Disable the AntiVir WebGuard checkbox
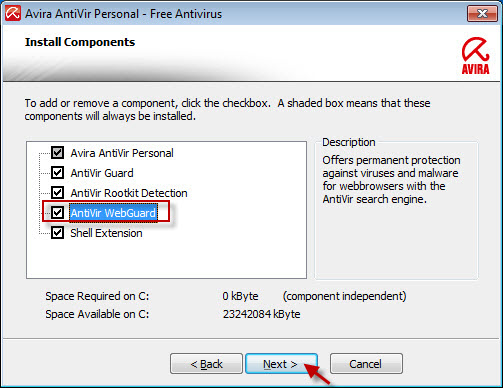Image resolution: width=503 pixels, height=388 pixels. pyautogui.click(x=57, y=213)
